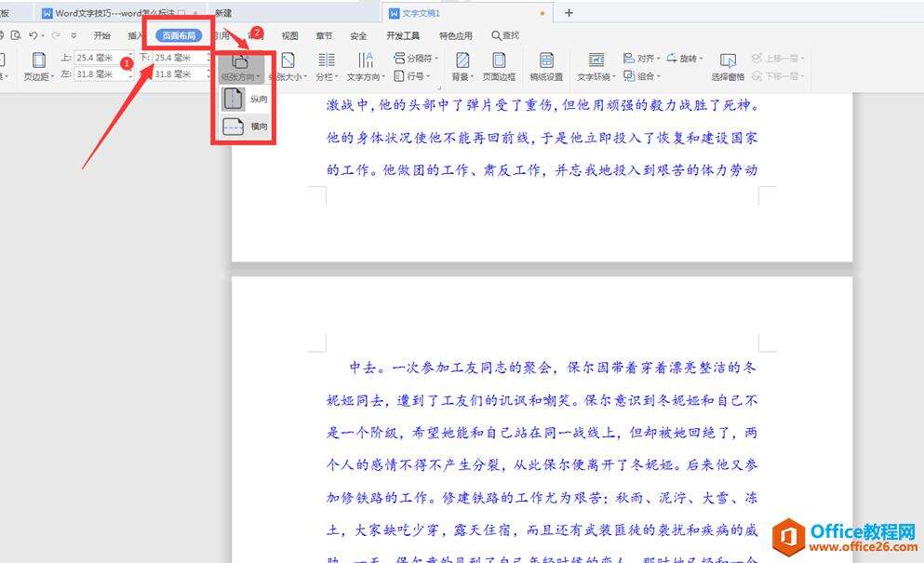The height and width of the screenshot is (563, 924).
Task: Open the 页边距 (Margins) settings
Action: point(37,65)
